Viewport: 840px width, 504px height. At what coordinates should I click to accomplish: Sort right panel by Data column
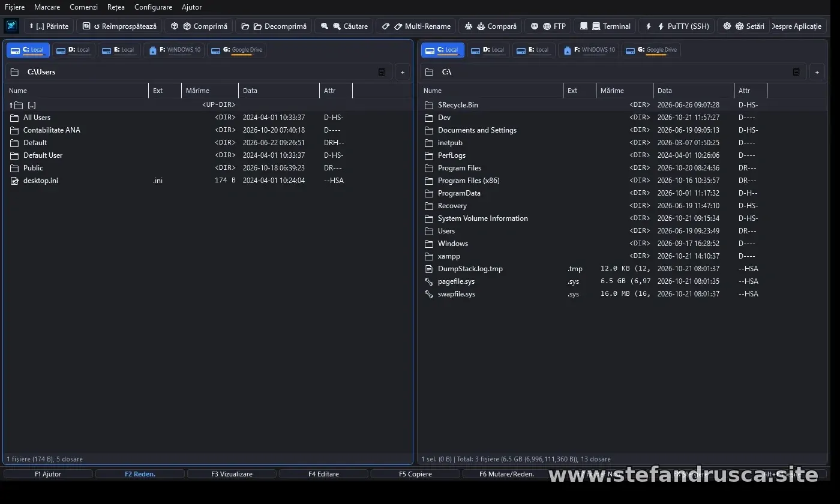point(694,91)
